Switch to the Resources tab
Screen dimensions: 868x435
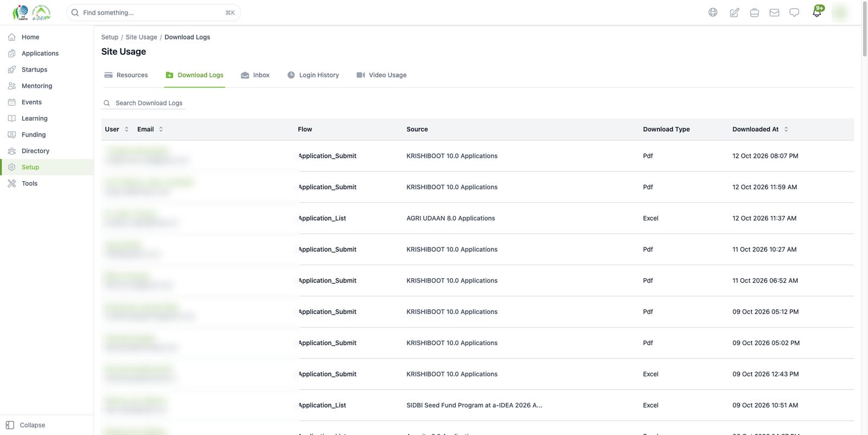(126, 75)
